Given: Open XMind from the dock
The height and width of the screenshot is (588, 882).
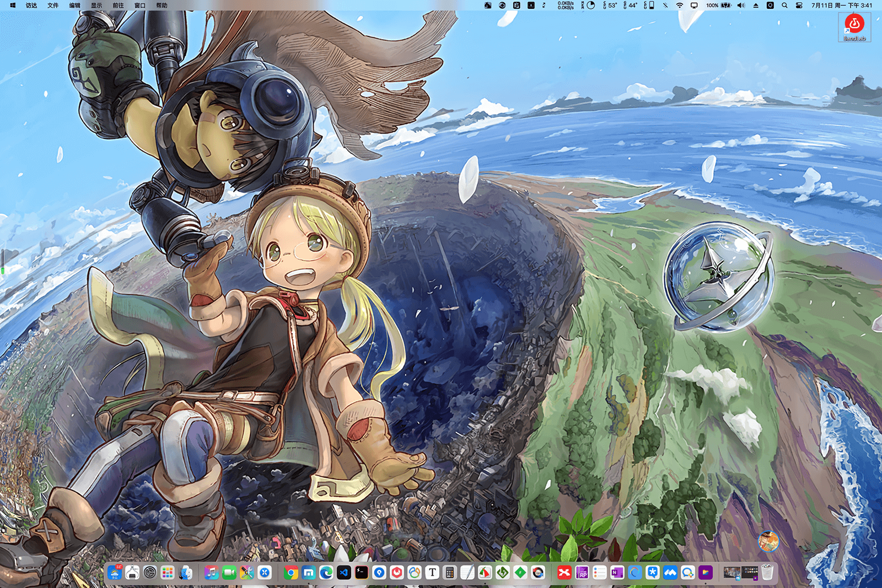Looking at the screenshot, I should click(564, 573).
